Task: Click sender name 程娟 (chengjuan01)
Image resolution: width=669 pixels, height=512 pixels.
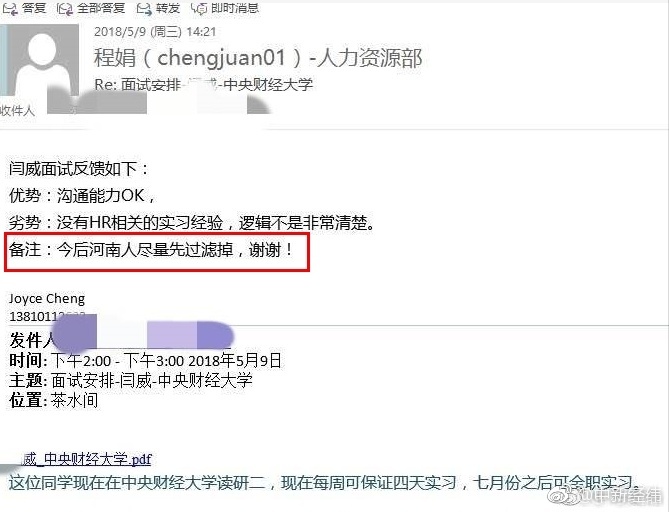Action: (x=258, y=58)
